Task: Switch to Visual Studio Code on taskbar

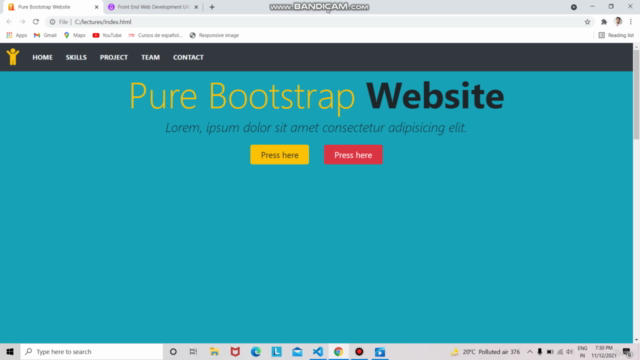Action: coord(318,351)
